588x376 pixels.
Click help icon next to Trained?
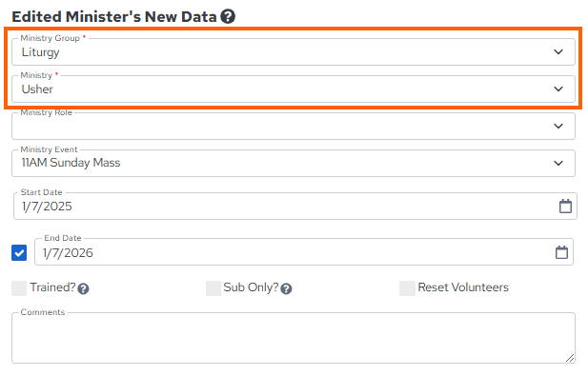point(83,288)
